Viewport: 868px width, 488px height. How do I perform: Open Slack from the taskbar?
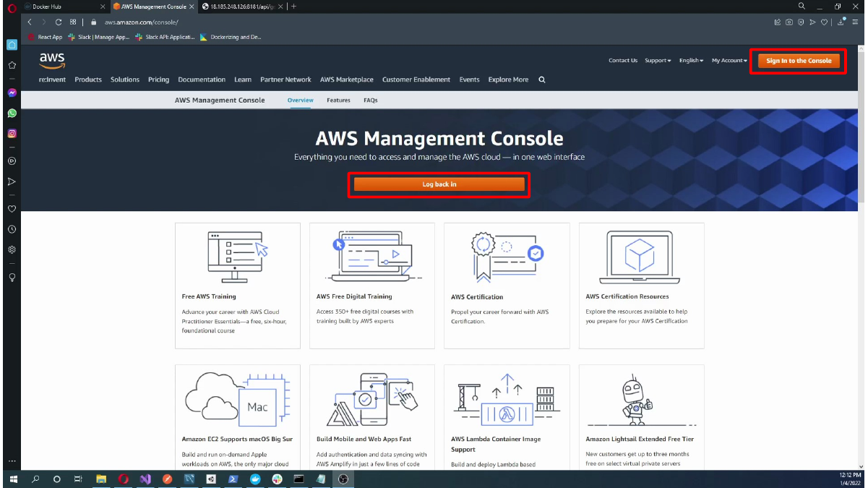point(277,479)
